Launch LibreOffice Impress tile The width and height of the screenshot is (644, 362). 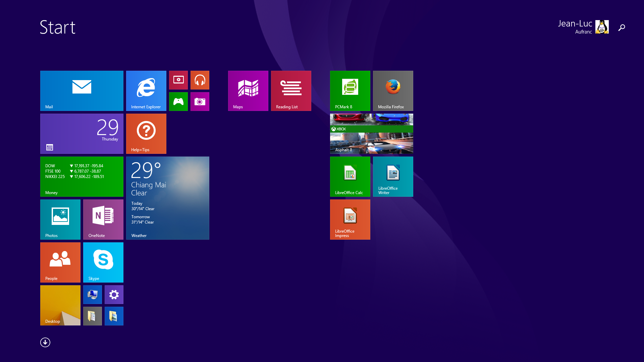click(350, 220)
